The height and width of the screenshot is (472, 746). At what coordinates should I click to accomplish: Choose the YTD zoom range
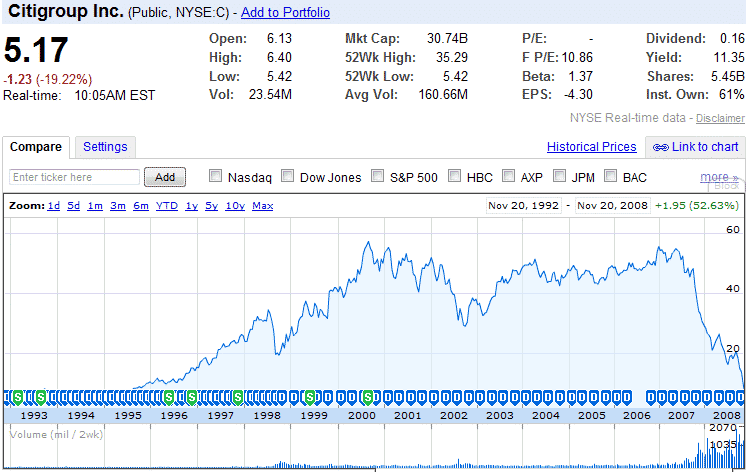coord(167,206)
